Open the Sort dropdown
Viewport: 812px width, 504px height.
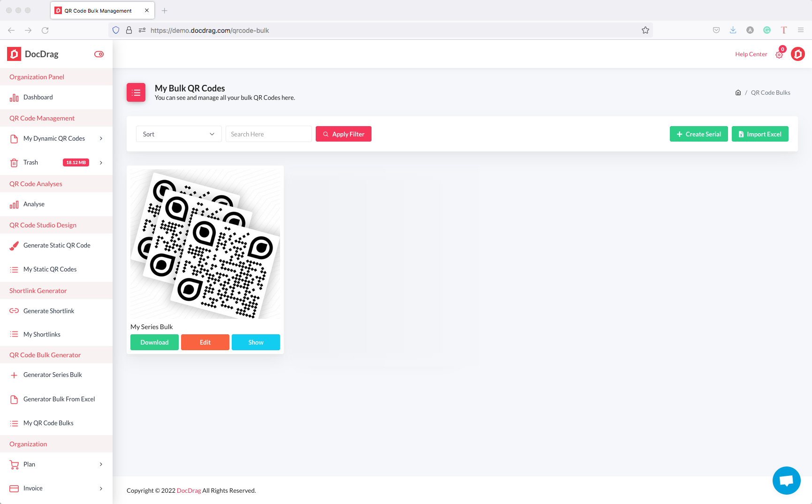(x=179, y=134)
